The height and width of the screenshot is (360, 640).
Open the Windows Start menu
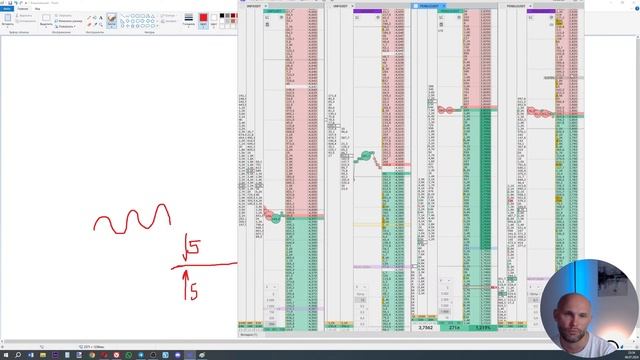coord(5,355)
